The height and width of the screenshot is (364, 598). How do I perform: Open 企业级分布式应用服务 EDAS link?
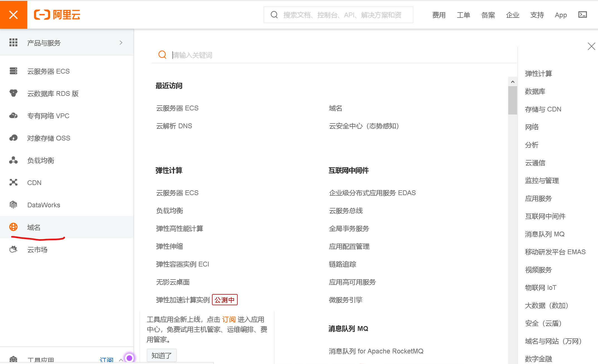tap(372, 193)
